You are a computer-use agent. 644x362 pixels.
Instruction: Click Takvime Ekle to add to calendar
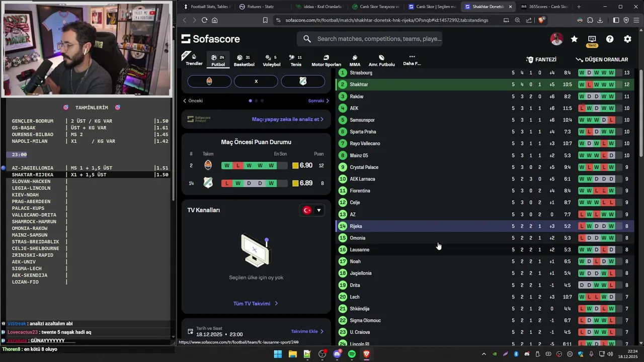coord(307,331)
